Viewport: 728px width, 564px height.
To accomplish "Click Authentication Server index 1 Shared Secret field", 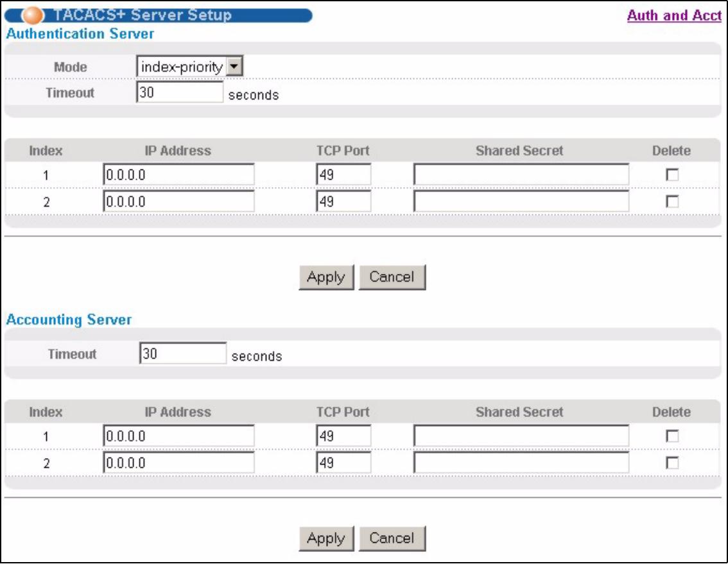I will [521, 175].
